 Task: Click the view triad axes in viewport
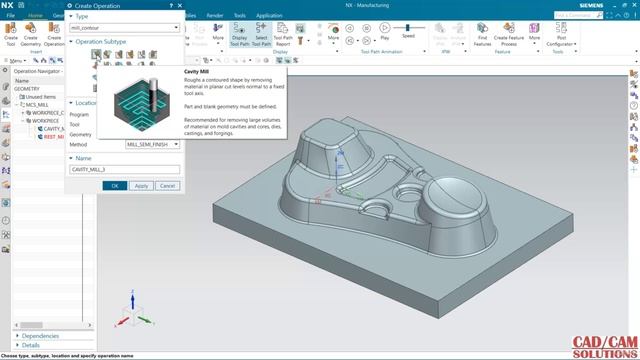point(134,309)
